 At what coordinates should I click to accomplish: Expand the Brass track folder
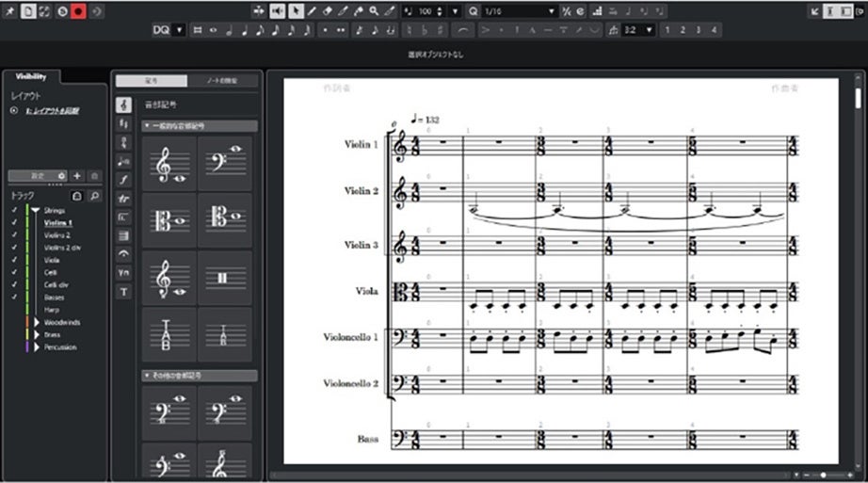(x=39, y=334)
